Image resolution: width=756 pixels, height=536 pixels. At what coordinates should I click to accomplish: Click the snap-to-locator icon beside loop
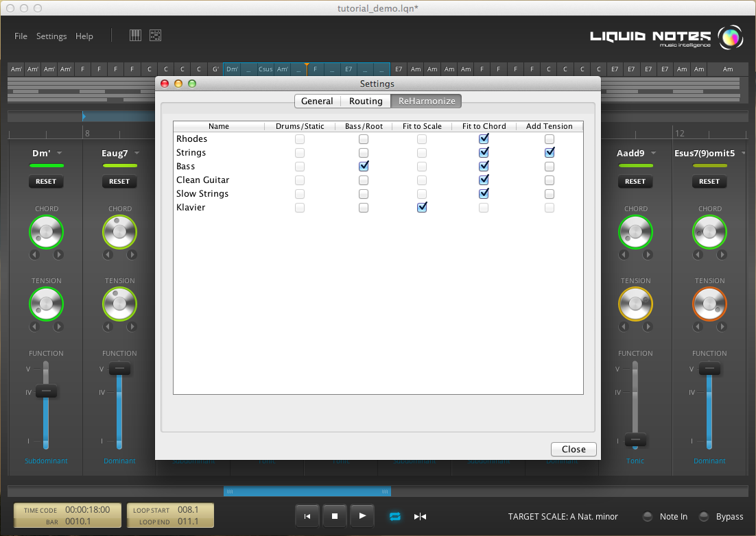420,516
